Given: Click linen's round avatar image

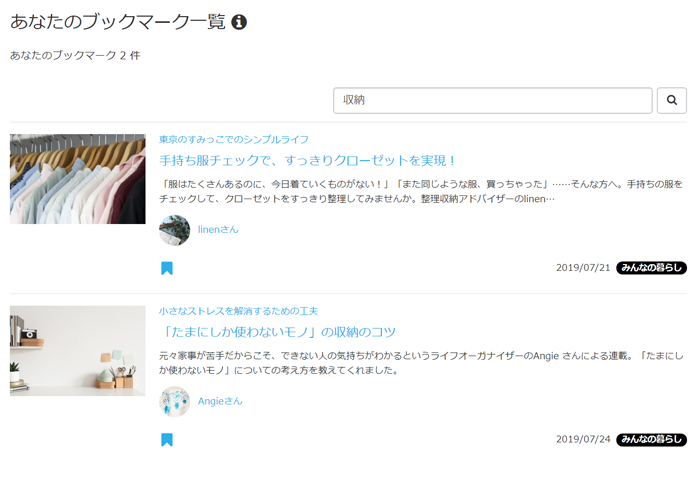Looking at the screenshot, I should coord(175,230).
